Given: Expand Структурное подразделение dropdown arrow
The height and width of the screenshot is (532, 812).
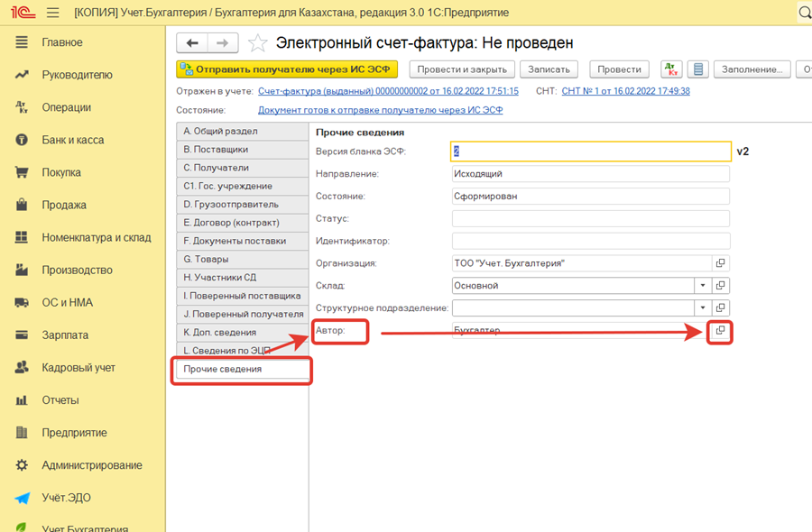Looking at the screenshot, I should (703, 307).
